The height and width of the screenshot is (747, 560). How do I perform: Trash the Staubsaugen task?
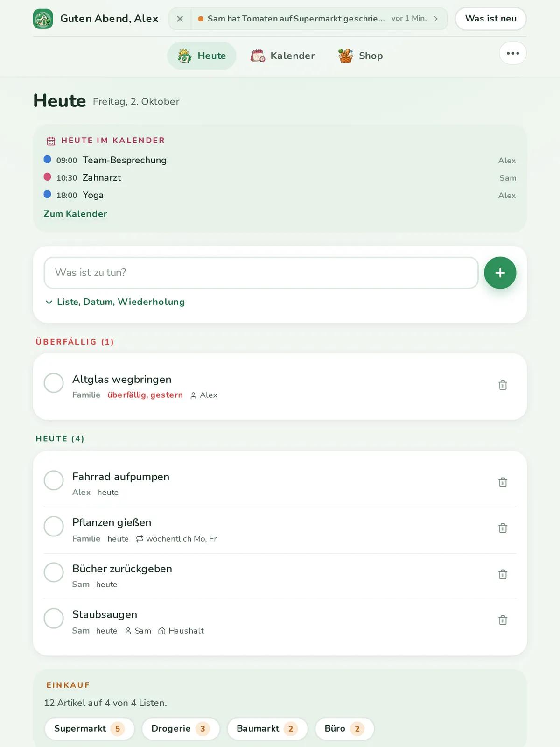click(x=503, y=620)
